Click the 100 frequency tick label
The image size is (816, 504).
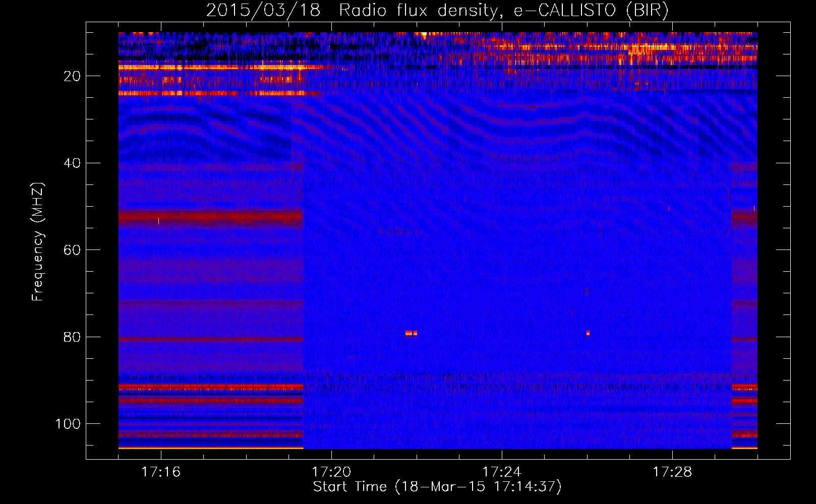point(68,424)
